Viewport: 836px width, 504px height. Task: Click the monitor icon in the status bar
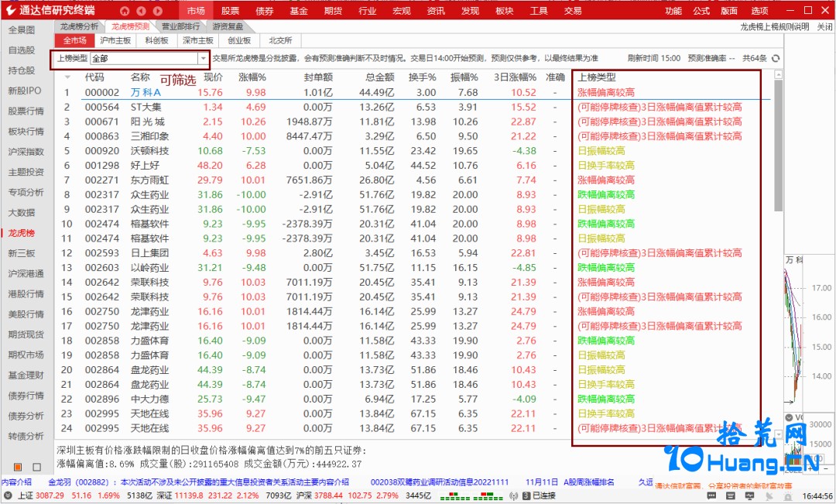(749, 496)
